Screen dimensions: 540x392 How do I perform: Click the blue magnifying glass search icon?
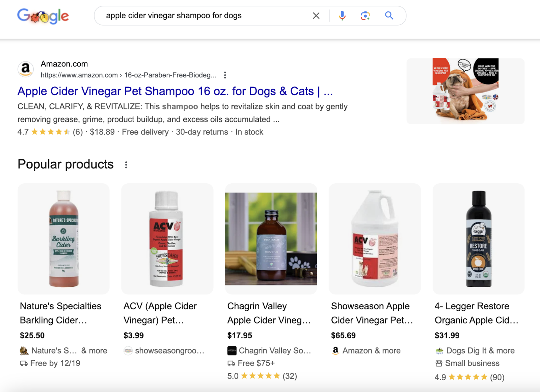click(x=389, y=16)
